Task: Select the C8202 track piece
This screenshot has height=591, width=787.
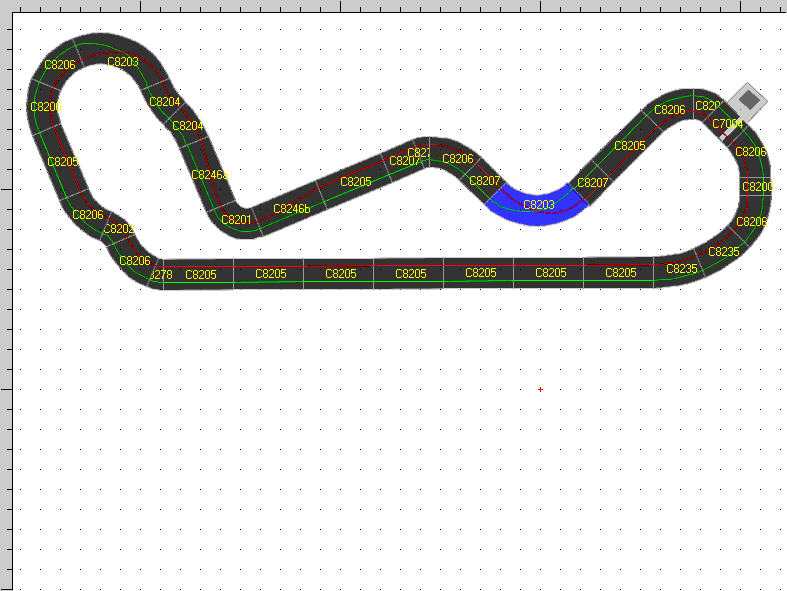Action: 118,229
